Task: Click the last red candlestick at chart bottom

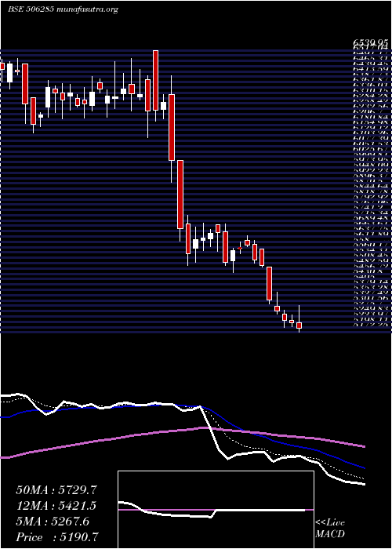Action: [x=299, y=325]
